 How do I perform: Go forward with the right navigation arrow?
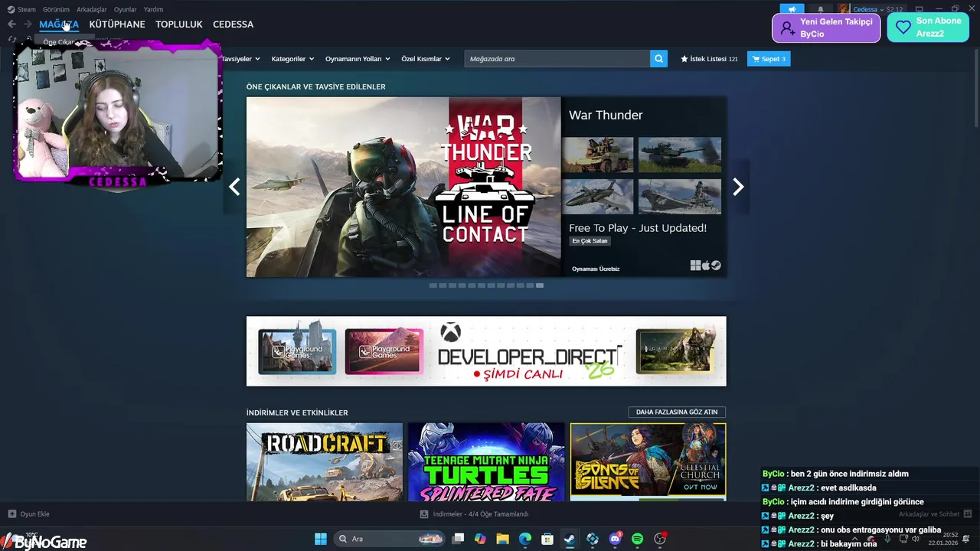(x=28, y=24)
